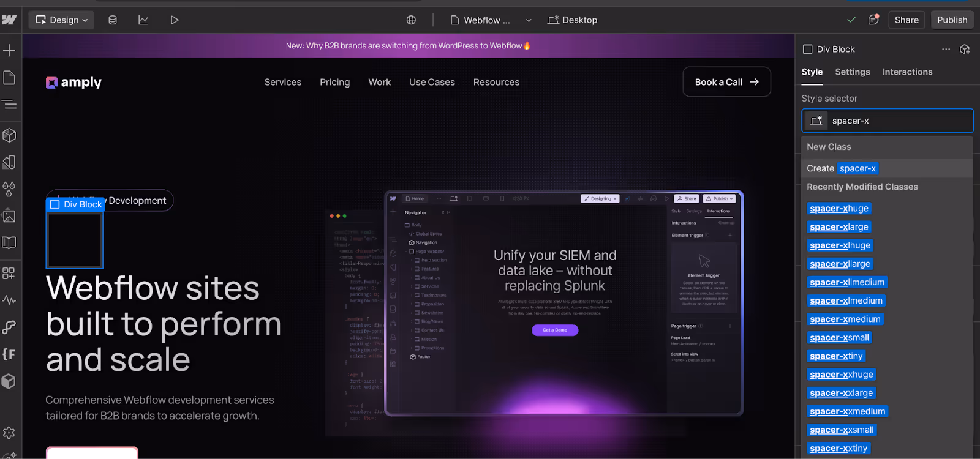Open the Assets image icon in sidebar
The image size is (980, 459).
[x=9, y=215]
